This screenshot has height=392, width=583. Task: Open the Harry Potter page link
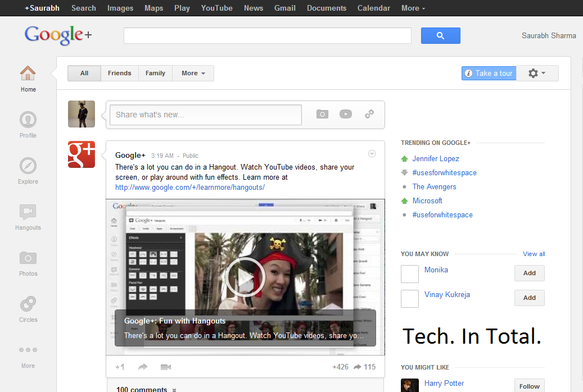pyautogui.click(x=444, y=384)
